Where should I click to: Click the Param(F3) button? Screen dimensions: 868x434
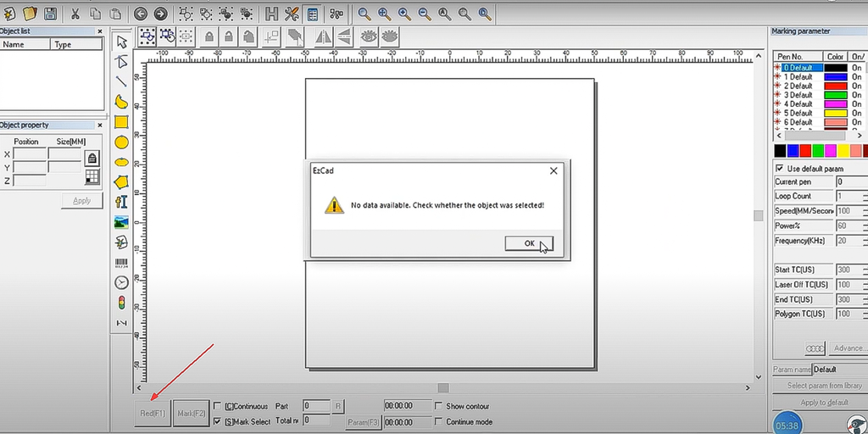click(x=363, y=423)
